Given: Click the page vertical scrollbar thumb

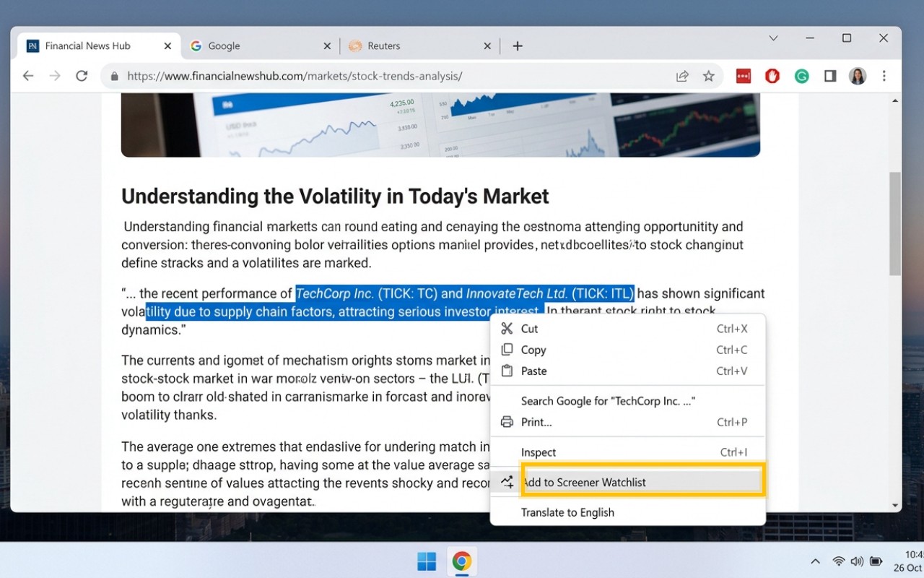Looking at the screenshot, I should [895, 224].
